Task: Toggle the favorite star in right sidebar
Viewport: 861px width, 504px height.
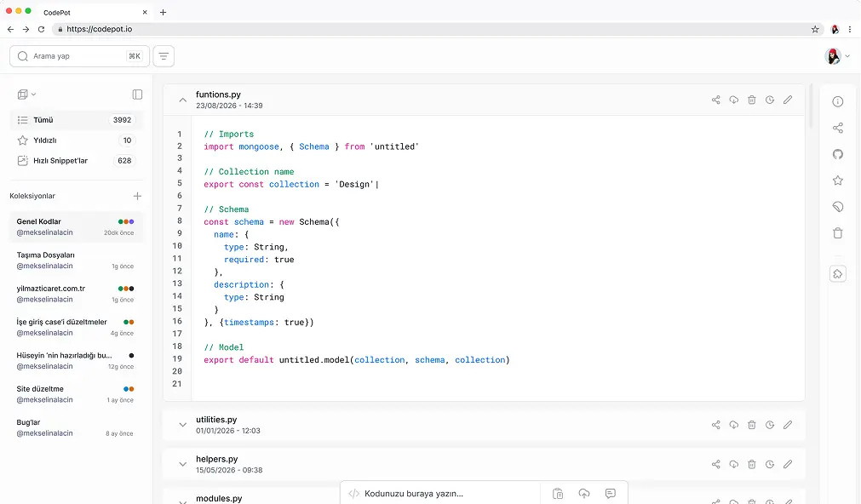Action: (x=838, y=180)
